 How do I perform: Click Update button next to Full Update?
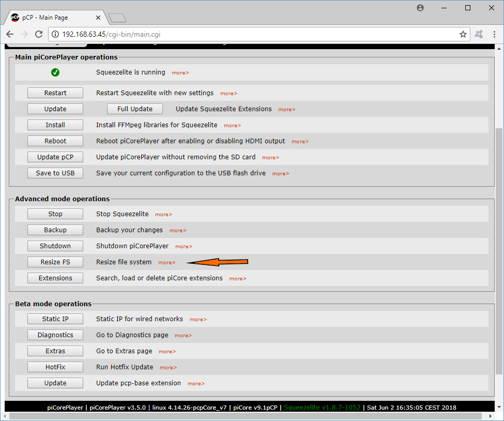pyautogui.click(x=55, y=109)
